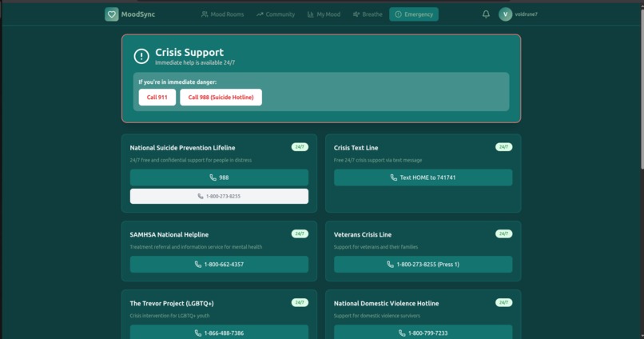Click the username voidrune7 text
The image size is (644, 339).
click(526, 14)
